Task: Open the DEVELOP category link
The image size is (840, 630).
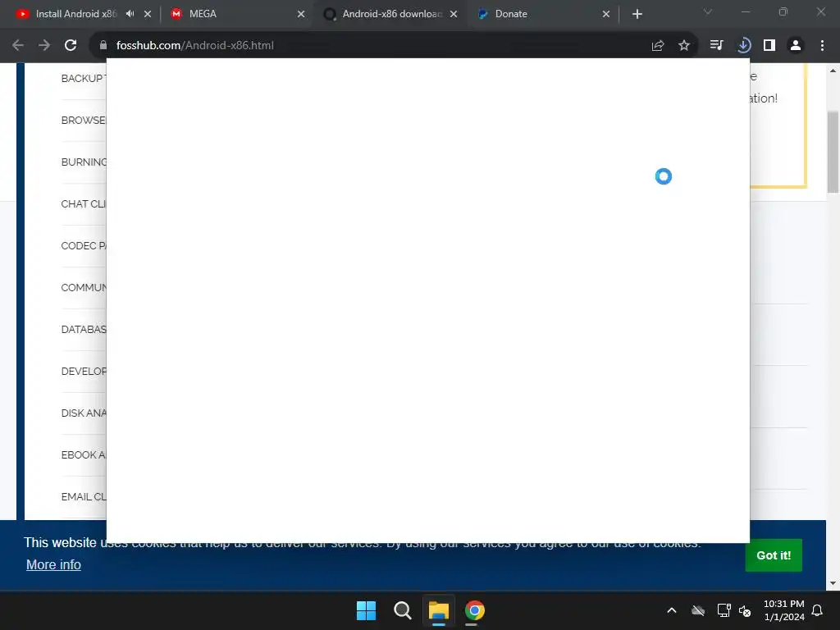Action: (83, 371)
